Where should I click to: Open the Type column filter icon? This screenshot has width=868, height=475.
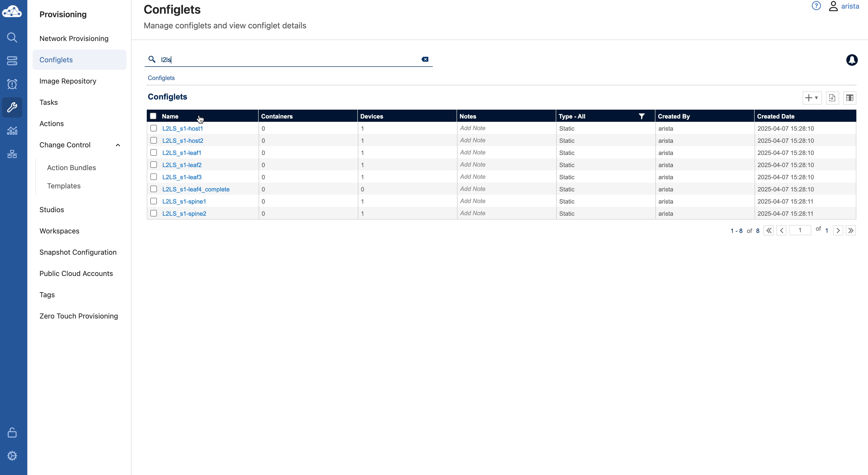641,116
